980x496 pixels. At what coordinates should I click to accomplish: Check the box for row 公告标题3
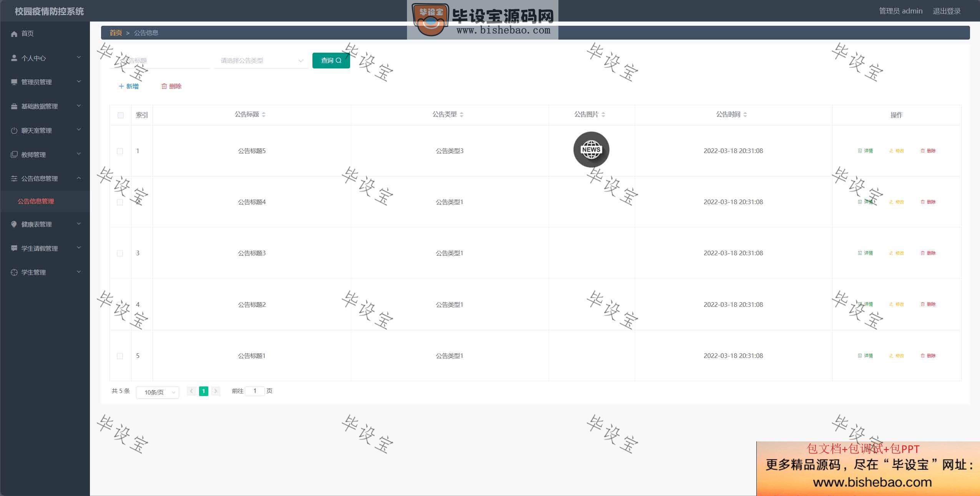click(x=120, y=253)
